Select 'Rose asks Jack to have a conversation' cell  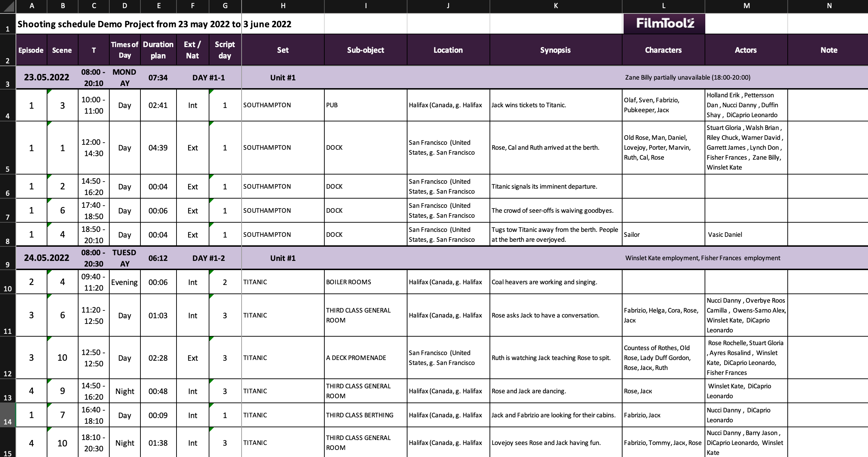click(556, 315)
